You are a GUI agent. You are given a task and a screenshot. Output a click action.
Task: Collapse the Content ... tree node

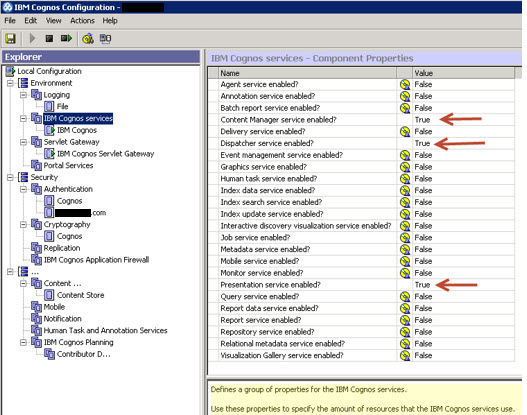(x=23, y=283)
